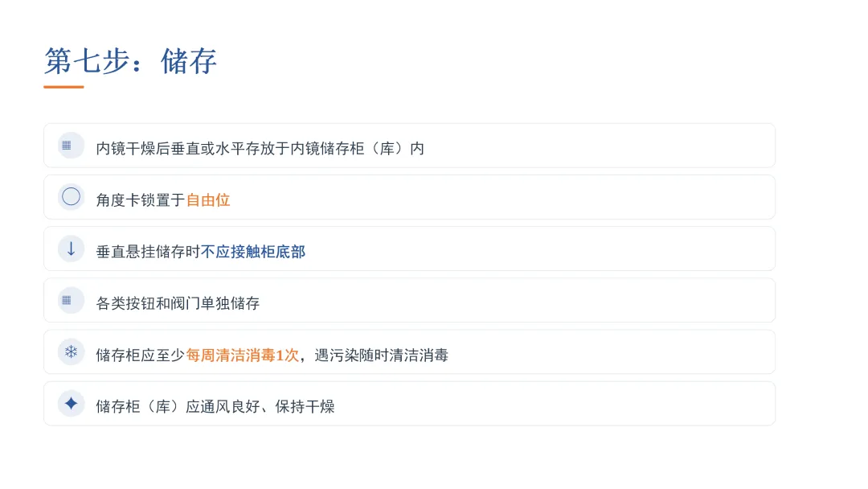Click the orange text 自由位
Screen dimensions: 868x489
pos(208,200)
